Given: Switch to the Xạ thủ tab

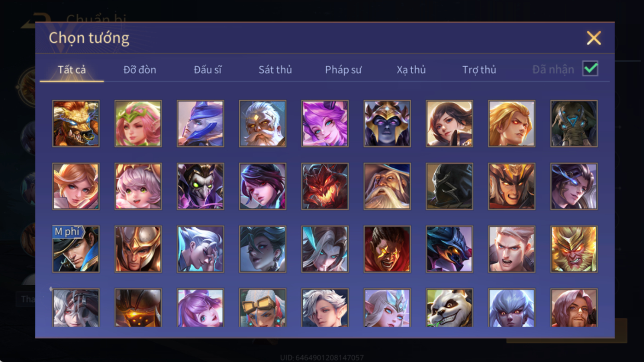Looking at the screenshot, I should pyautogui.click(x=411, y=69).
